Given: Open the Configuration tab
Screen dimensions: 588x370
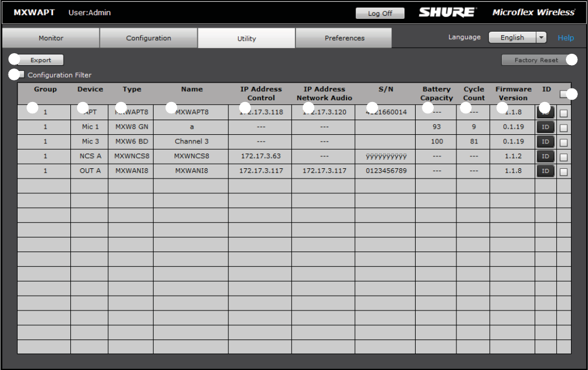Looking at the screenshot, I should pos(149,38).
